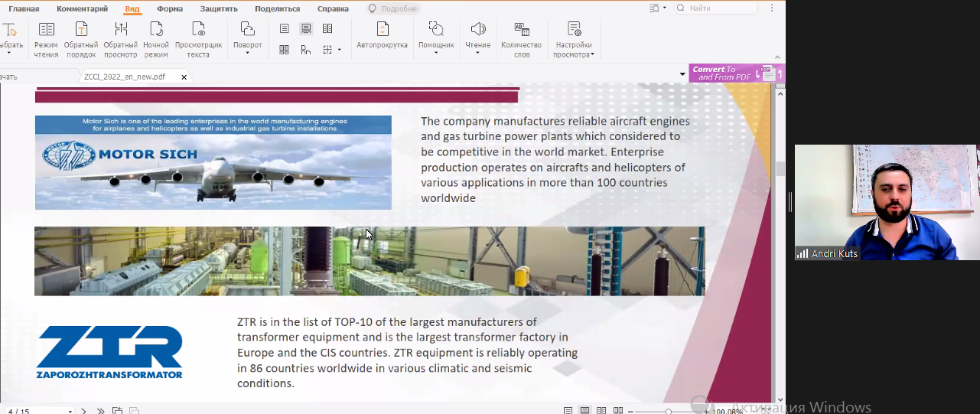Select Reverse order (Обратный порядок) tool
Screen dimensions: 980x414
coord(81,39)
